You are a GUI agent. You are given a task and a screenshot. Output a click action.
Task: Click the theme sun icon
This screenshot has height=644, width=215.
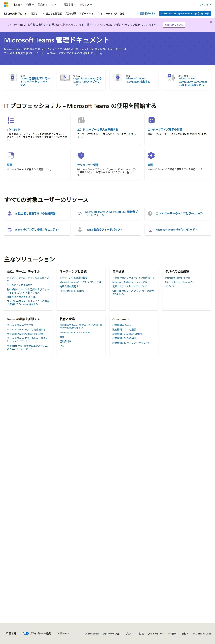(58, 633)
